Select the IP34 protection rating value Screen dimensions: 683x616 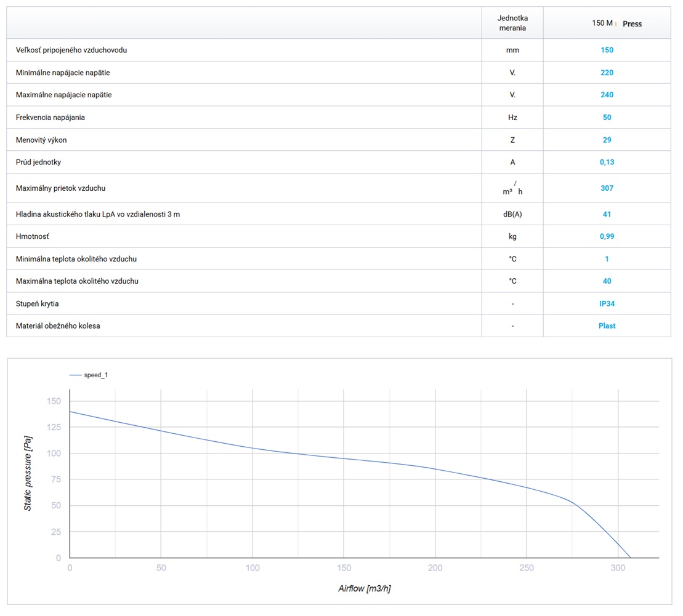click(607, 303)
